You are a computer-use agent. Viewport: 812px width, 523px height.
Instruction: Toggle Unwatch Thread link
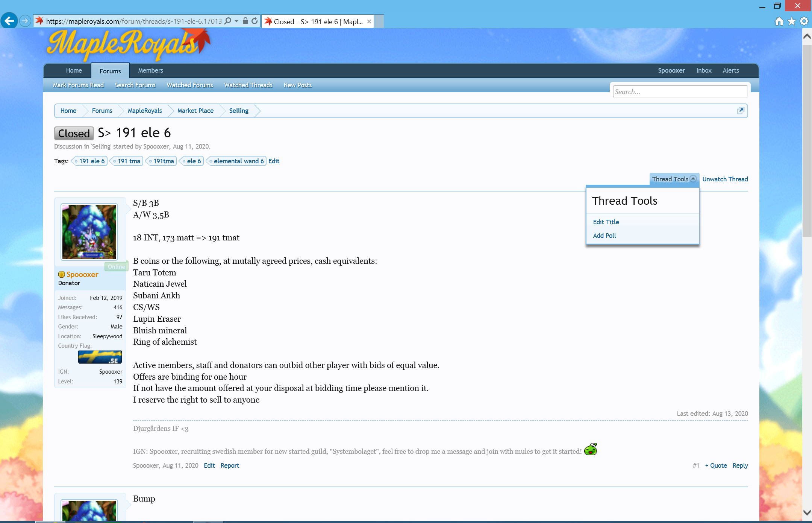click(x=725, y=179)
